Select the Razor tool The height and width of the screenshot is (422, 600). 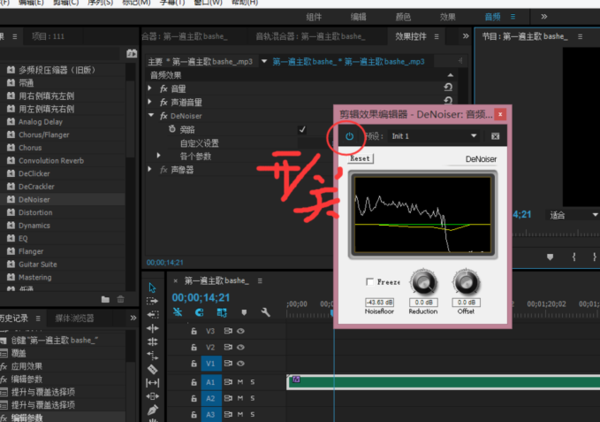click(152, 369)
